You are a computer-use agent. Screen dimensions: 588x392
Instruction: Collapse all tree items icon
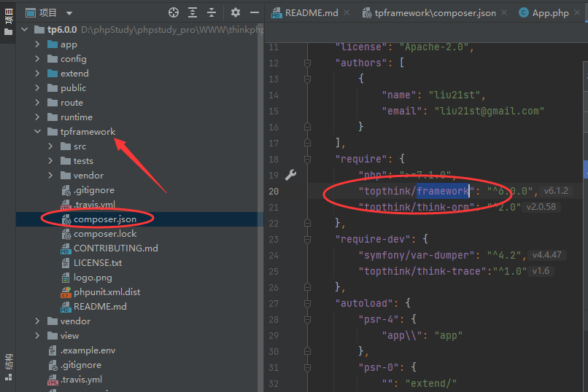pyautogui.click(x=212, y=12)
